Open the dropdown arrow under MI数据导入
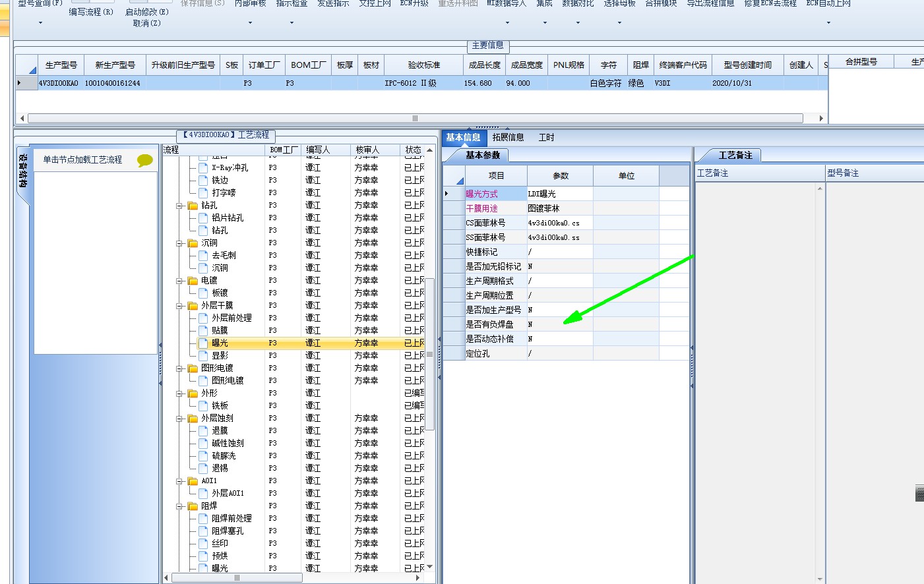This screenshot has width=924, height=584. click(x=507, y=23)
